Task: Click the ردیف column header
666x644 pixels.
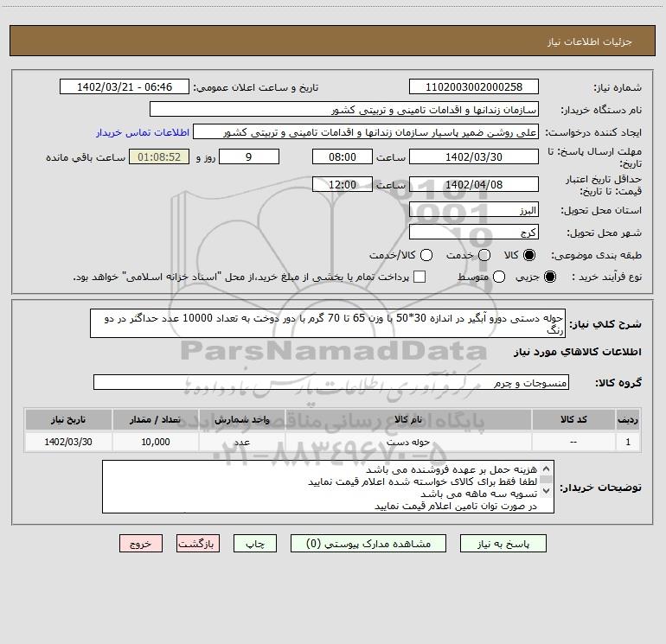Action: pyautogui.click(x=628, y=419)
